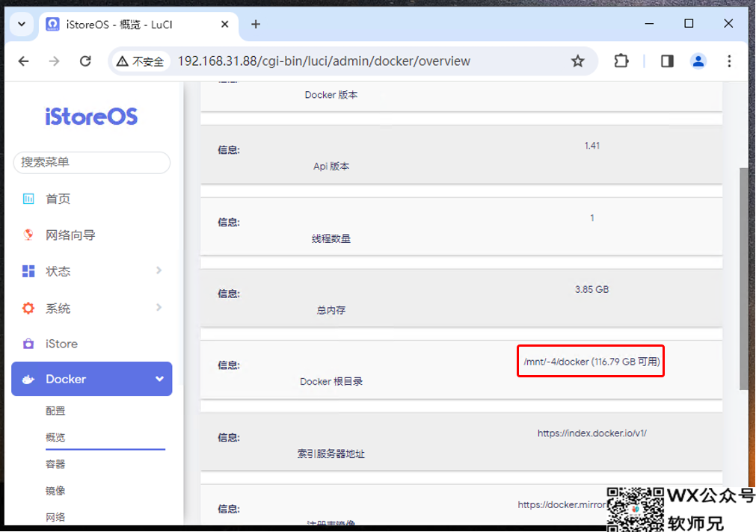Click the 状态 grid icon
756x532 pixels.
pyautogui.click(x=28, y=270)
